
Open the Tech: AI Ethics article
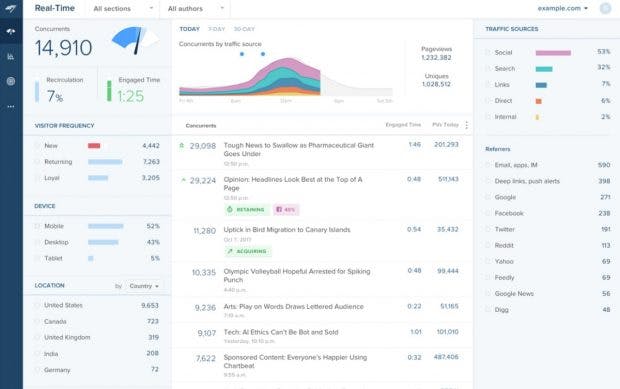pyautogui.click(x=281, y=332)
